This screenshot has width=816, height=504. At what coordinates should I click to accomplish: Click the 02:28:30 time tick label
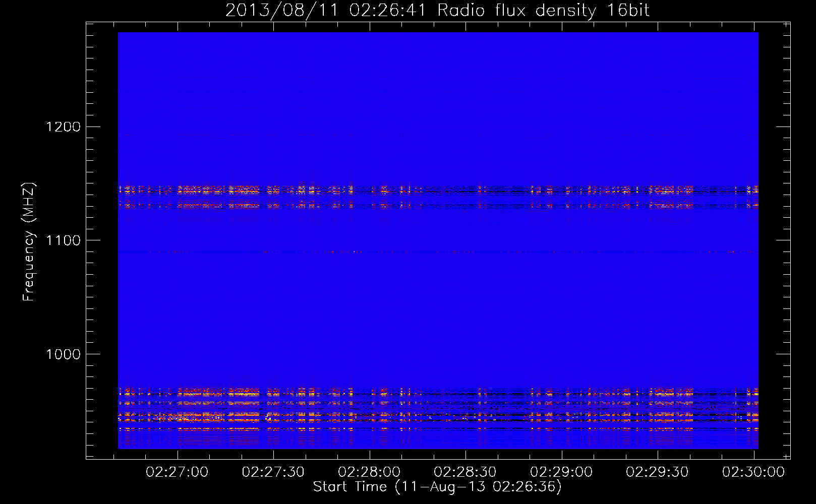click(x=465, y=472)
